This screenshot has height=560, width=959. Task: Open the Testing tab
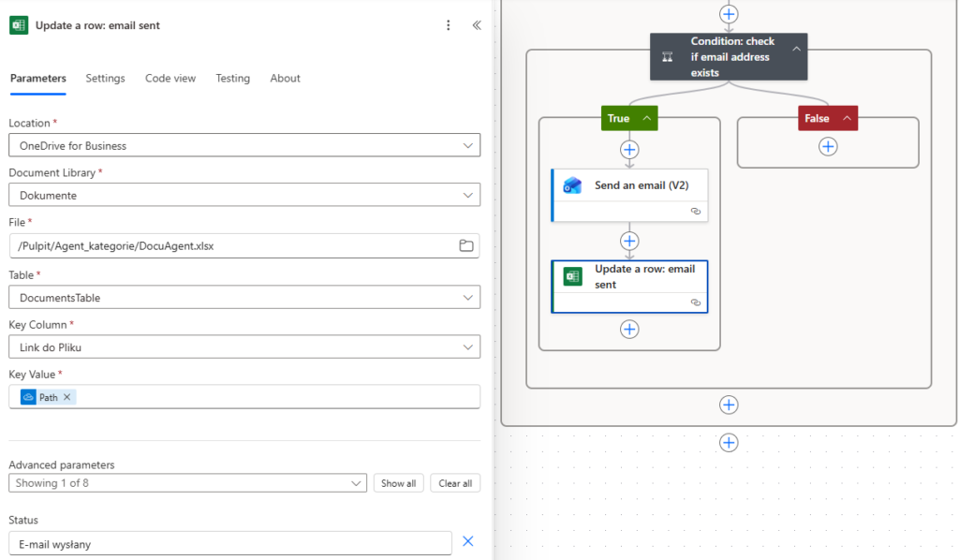coord(233,79)
